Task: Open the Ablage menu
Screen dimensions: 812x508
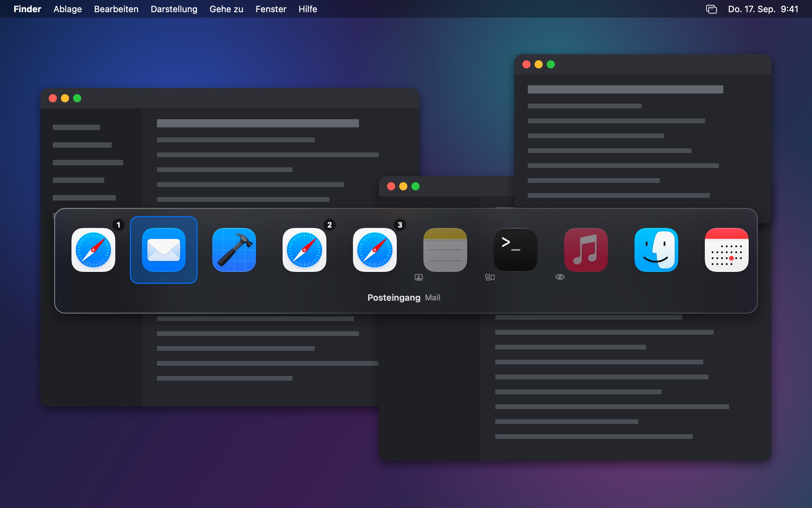Action: pyautogui.click(x=68, y=9)
